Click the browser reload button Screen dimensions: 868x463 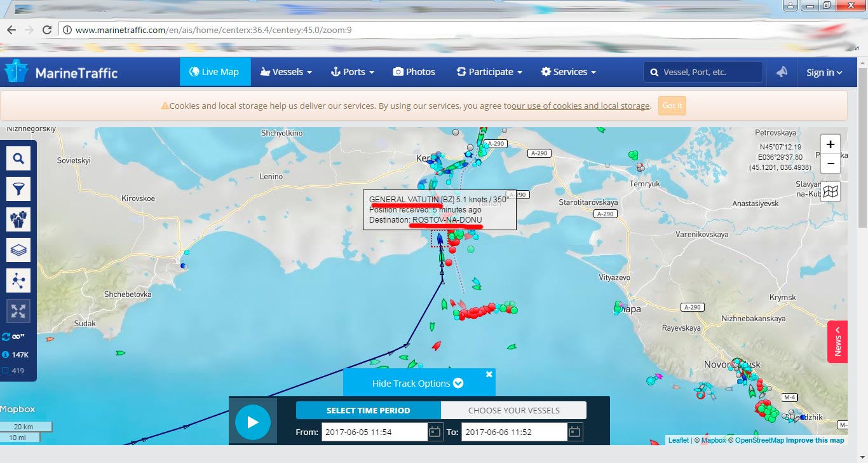pyautogui.click(x=46, y=30)
